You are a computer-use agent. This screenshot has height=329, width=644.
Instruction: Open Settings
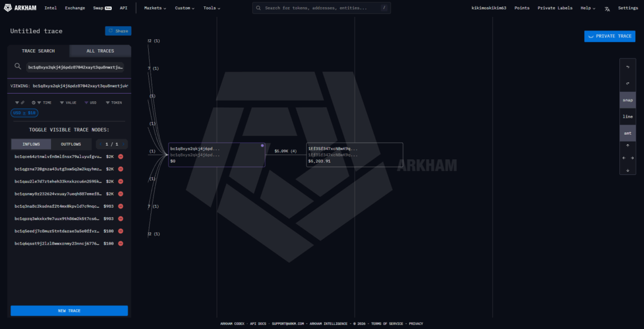[628, 8]
